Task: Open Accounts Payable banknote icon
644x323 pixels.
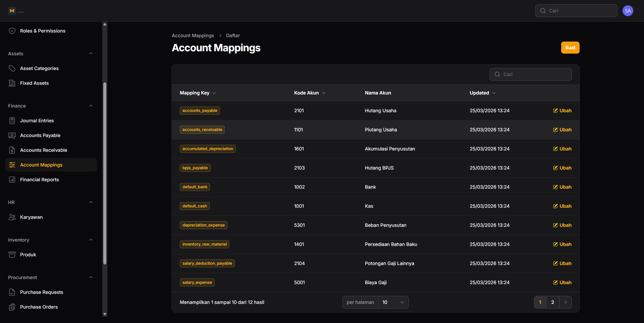Action: pos(12,135)
